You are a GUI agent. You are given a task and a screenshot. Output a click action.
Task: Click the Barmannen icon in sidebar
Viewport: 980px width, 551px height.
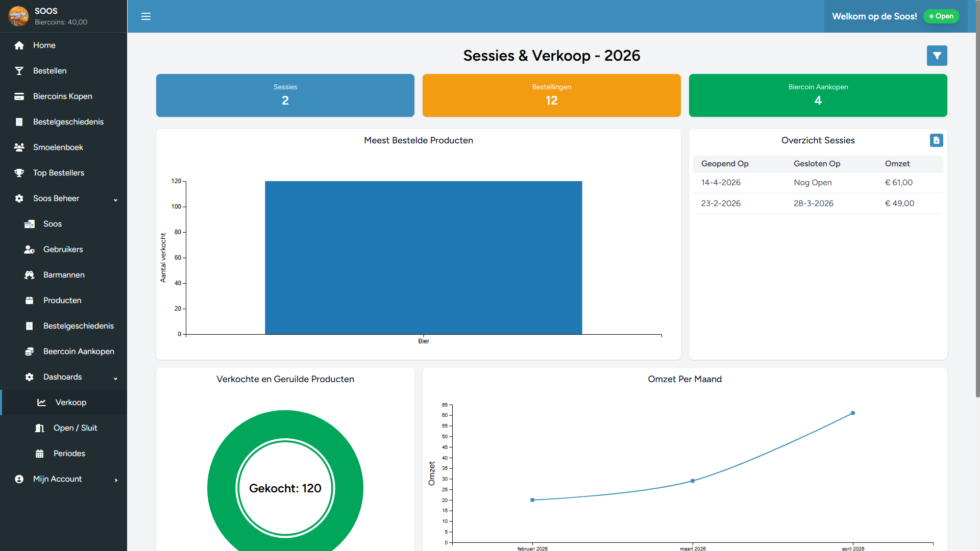(30, 275)
